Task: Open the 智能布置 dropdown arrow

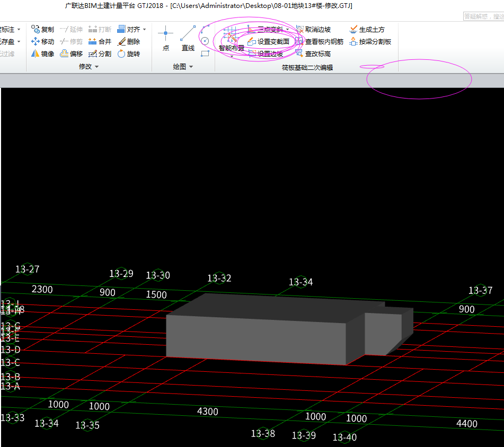Action: [232, 57]
